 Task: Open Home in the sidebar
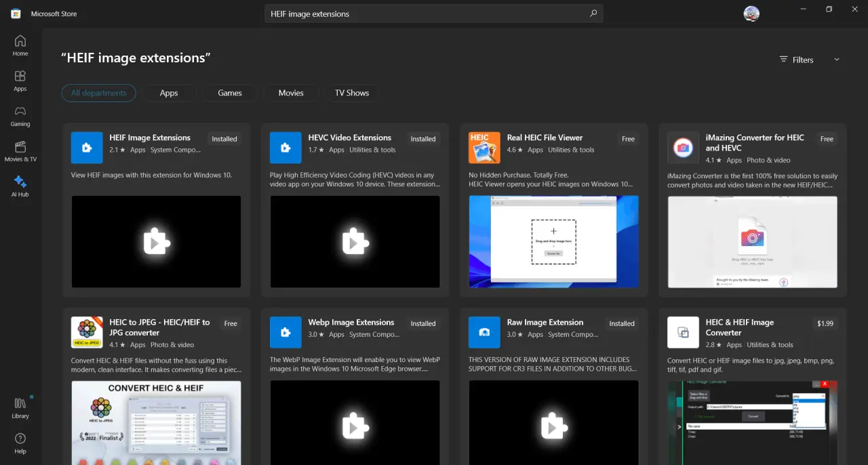pos(19,44)
